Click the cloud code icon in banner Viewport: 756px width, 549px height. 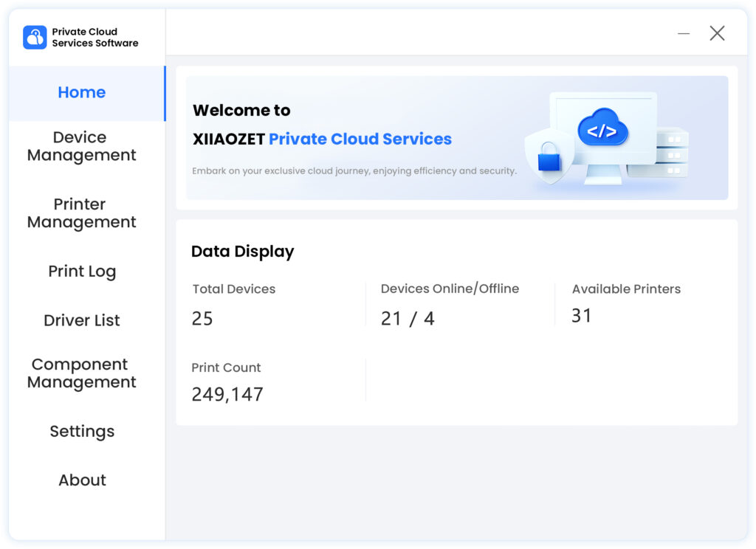602,129
